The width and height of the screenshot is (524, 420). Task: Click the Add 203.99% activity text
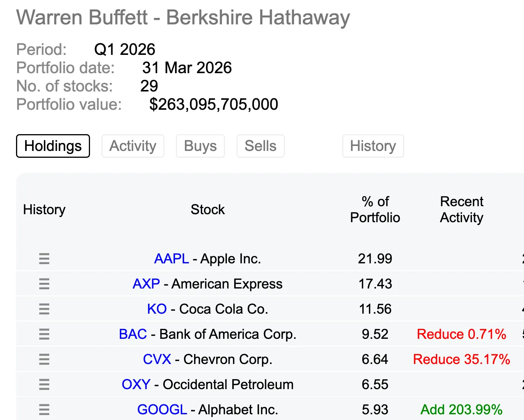(x=462, y=410)
